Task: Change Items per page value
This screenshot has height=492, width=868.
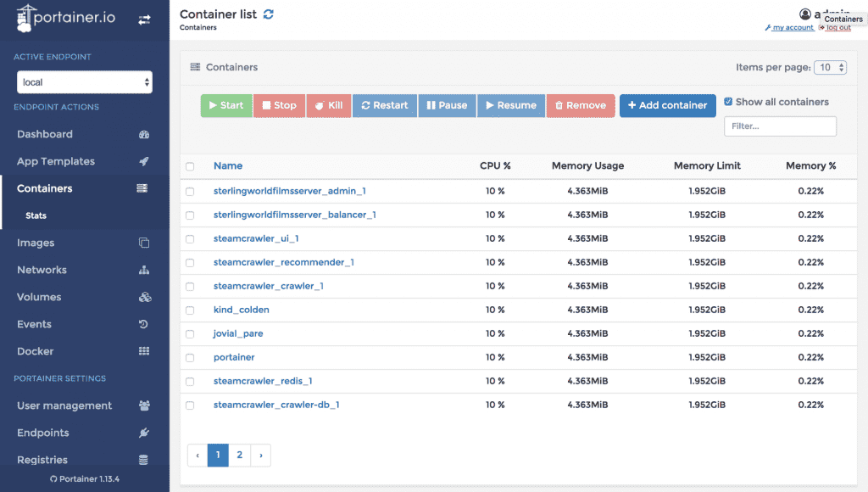Action: (x=831, y=66)
